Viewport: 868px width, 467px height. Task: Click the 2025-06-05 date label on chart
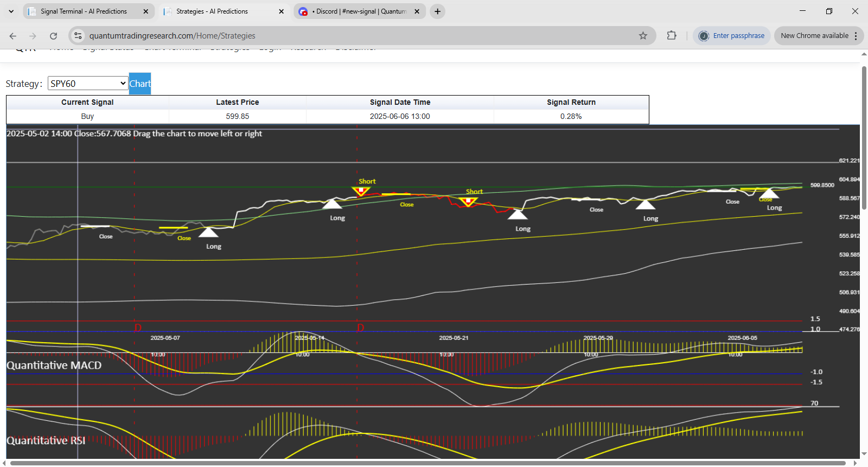click(742, 338)
